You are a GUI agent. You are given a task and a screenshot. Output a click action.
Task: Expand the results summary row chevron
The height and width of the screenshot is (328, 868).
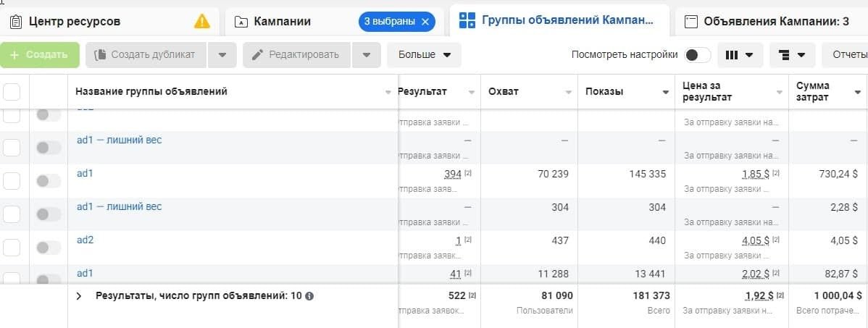pyautogui.click(x=79, y=296)
